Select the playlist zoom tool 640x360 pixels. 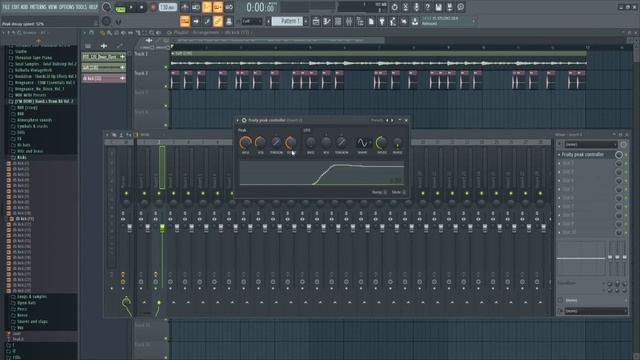tap(151, 33)
